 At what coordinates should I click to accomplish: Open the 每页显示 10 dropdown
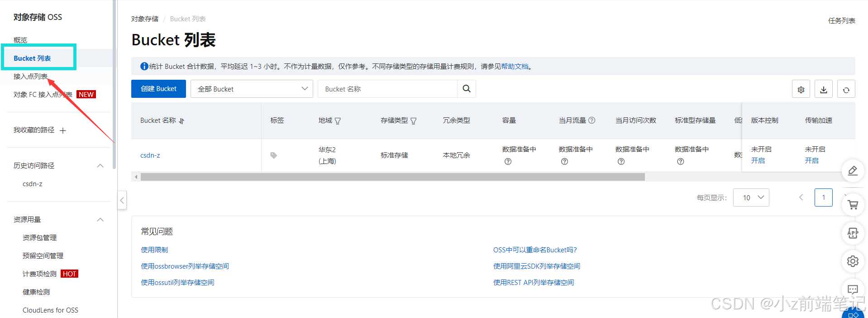[x=751, y=198]
